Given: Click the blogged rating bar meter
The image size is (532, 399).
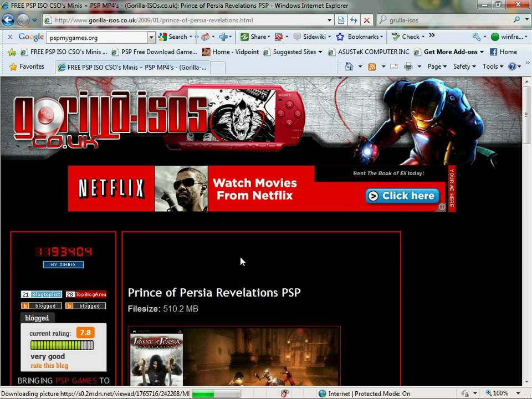Looking at the screenshot, I should [62, 345].
